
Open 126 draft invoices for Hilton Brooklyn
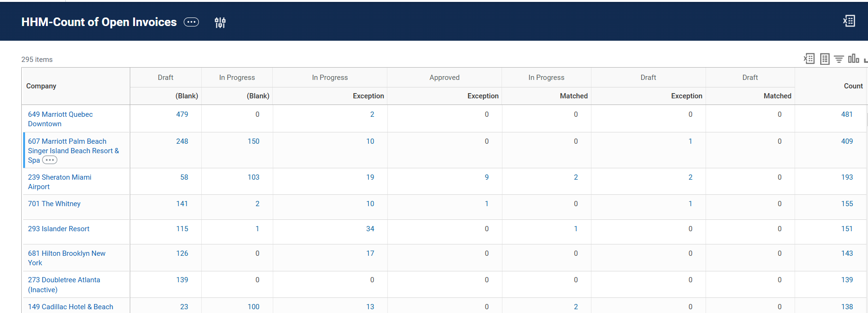click(182, 253)
